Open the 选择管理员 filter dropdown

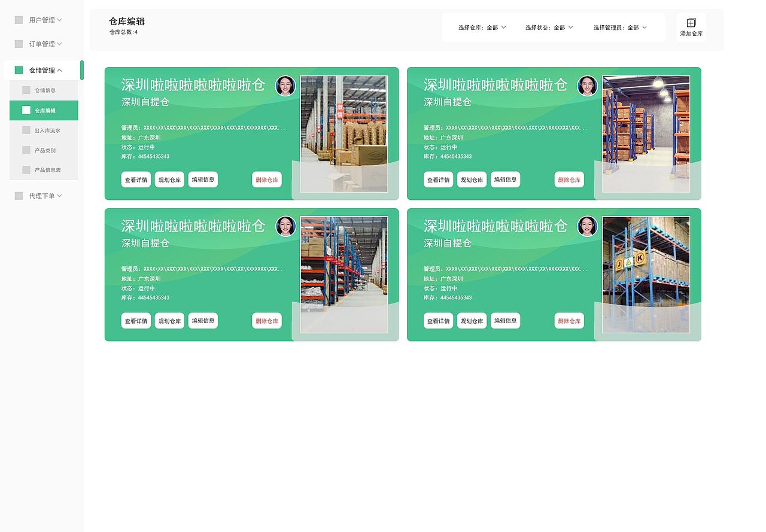coord(620,28)
